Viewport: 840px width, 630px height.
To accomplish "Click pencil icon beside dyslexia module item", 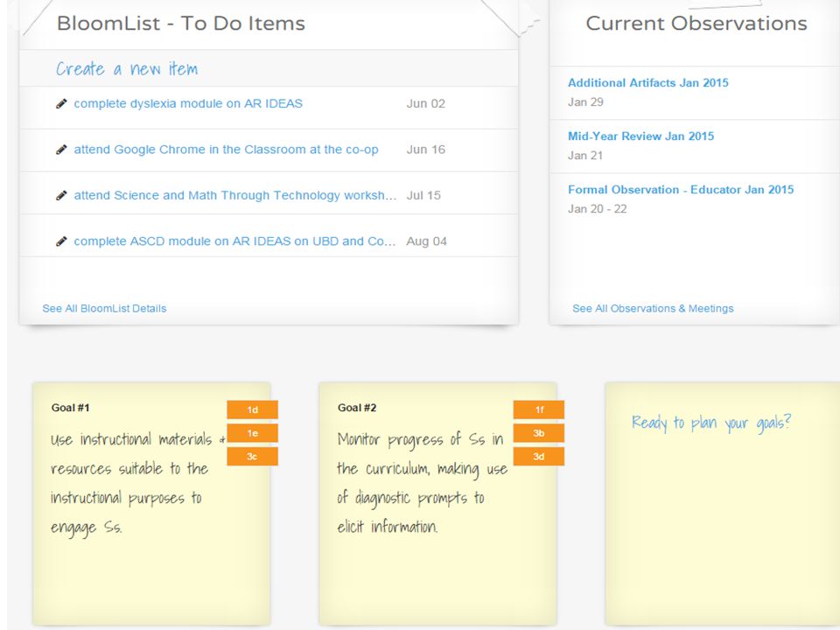I will point(61,104).
